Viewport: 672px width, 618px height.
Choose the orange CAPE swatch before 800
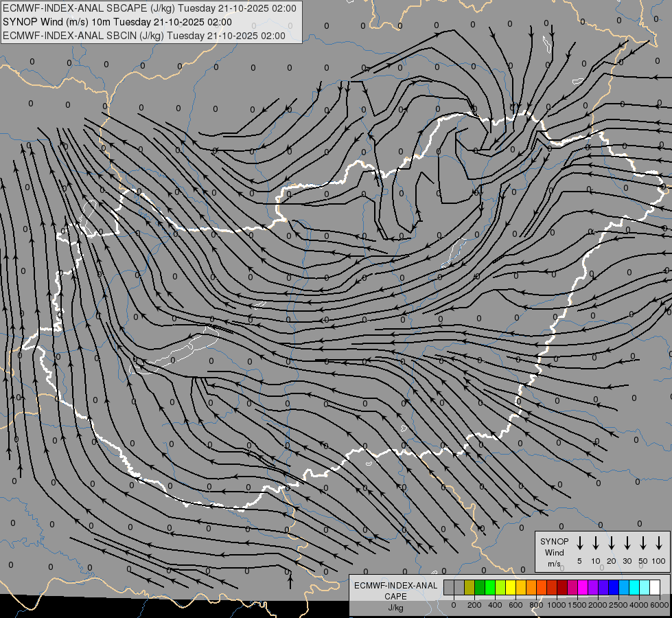531,587
